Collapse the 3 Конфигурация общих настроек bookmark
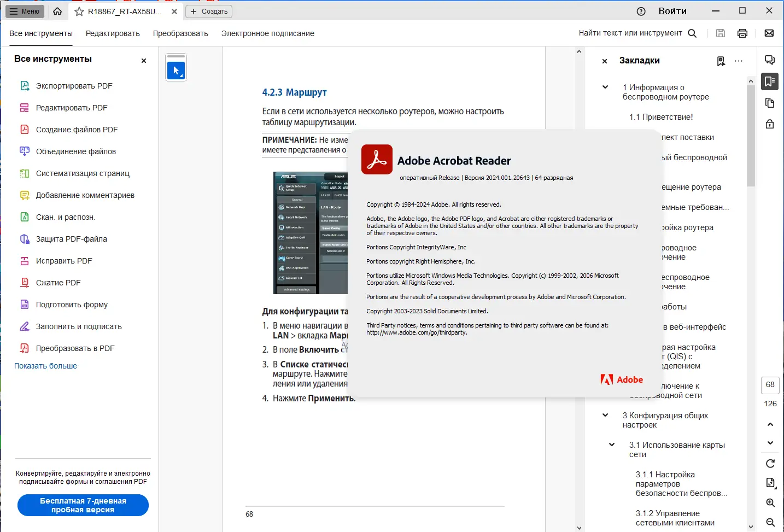784x532 pixels. (605, 415)
